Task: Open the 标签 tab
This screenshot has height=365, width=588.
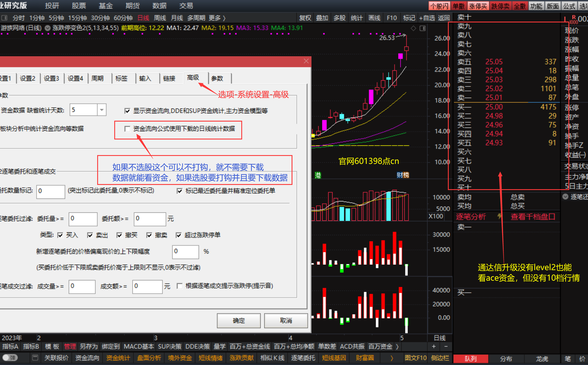Action: [121, 78]
